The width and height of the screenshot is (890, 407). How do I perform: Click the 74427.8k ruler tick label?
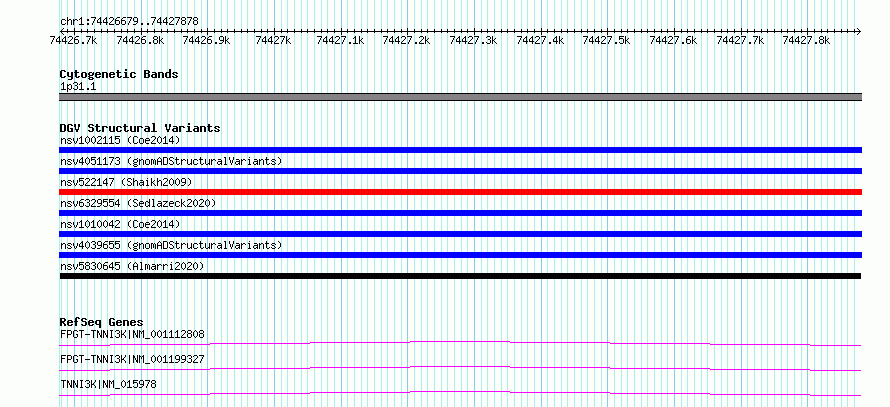tap(807, 40)
